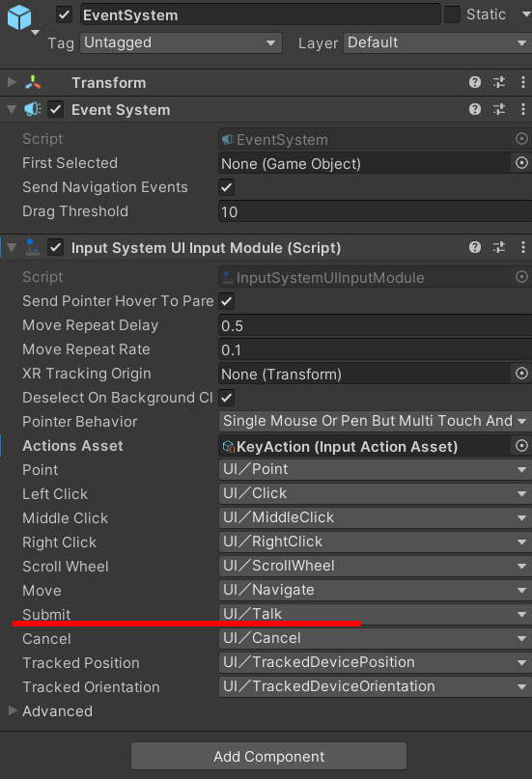Open presets for Transform component
532x779 pixels.
tap(499, 82)
